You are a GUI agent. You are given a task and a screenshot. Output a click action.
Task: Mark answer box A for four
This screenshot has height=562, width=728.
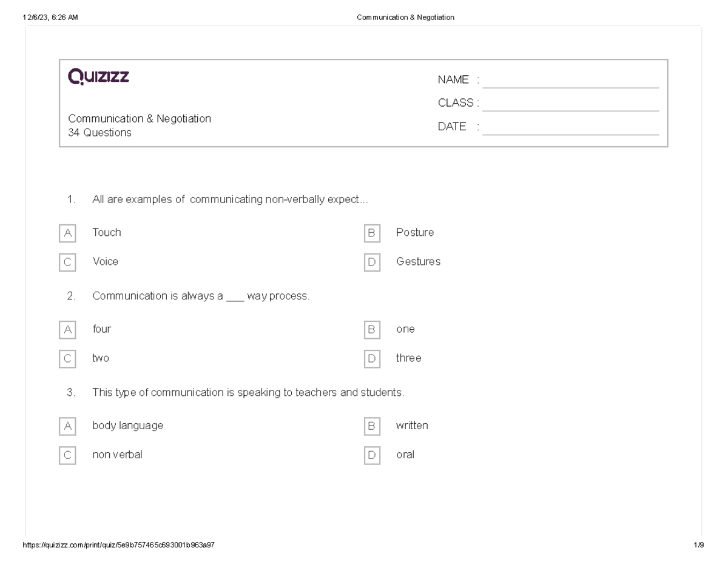pos(68,330)
